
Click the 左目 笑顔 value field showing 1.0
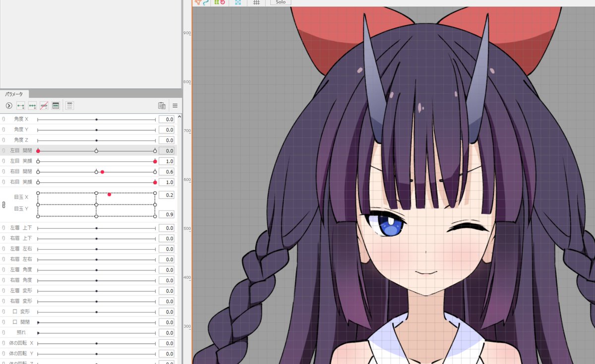167,161
